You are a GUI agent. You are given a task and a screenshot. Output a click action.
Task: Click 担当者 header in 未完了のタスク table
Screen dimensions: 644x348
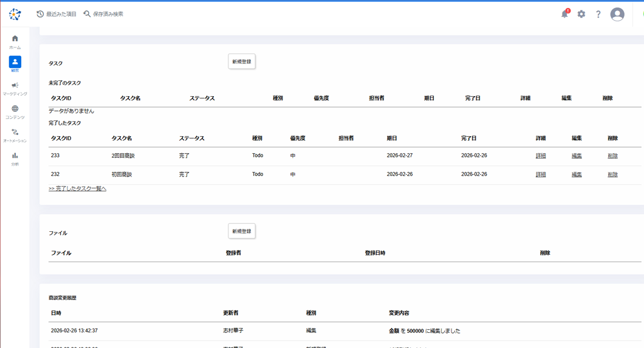376,99
